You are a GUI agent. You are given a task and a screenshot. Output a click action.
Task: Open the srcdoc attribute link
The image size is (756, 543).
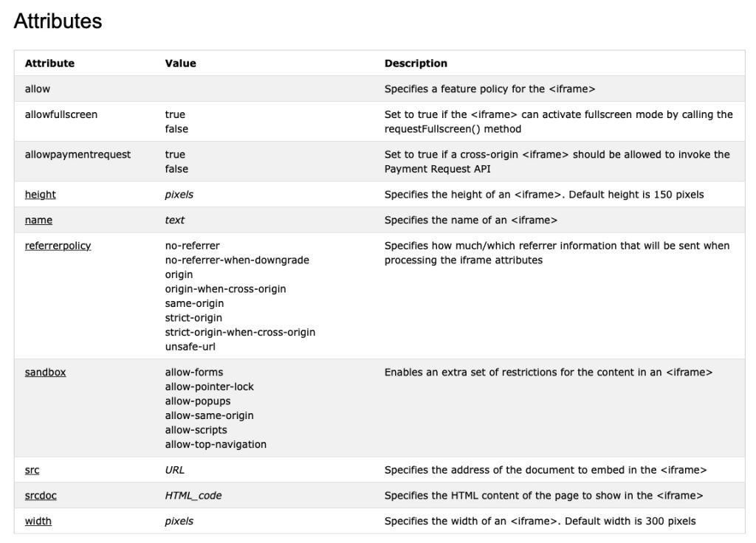[41, 496]
